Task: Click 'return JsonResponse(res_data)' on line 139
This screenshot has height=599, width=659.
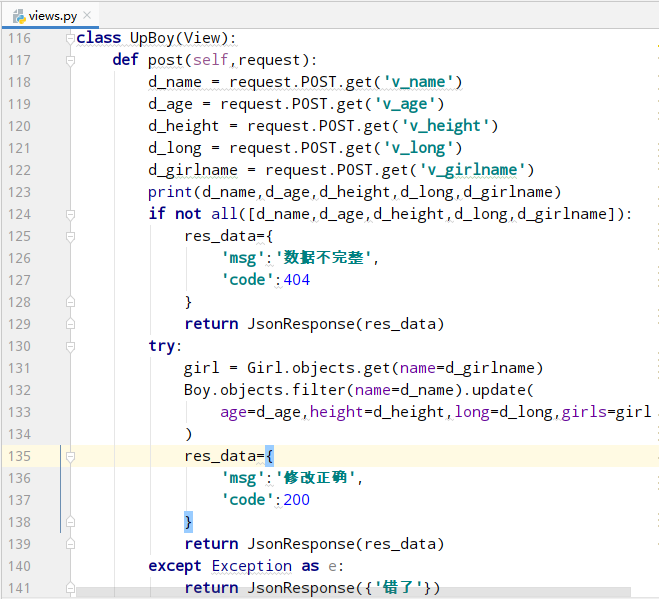Action: pyautogui.click(x=314, y=544)
